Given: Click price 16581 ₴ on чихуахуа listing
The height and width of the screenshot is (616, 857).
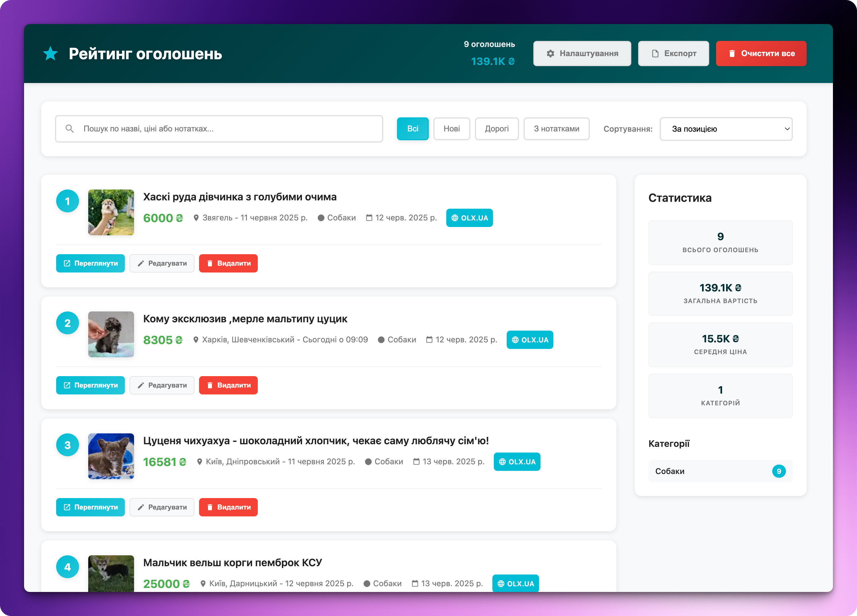Looking at the screenshot, I should click(165, 462).
